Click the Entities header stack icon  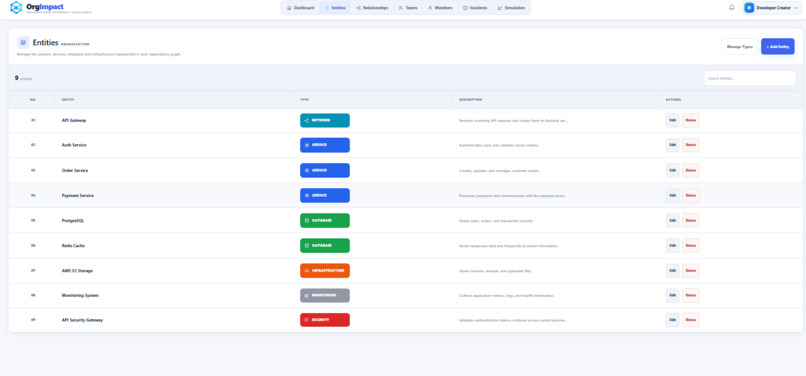[23, 42]
